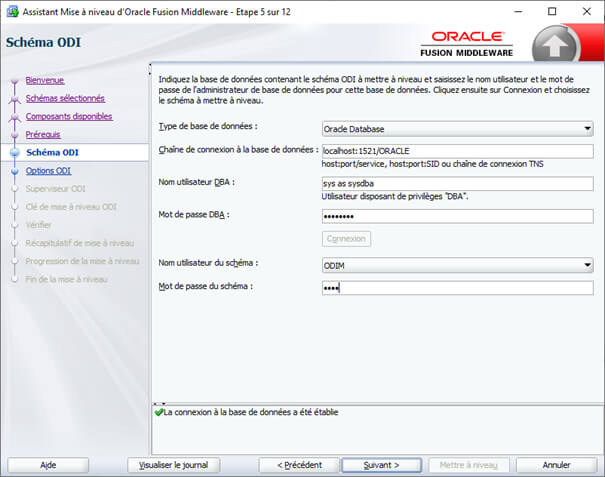
Task: Click Visualiser le journal button
Action: coord(174,465)
